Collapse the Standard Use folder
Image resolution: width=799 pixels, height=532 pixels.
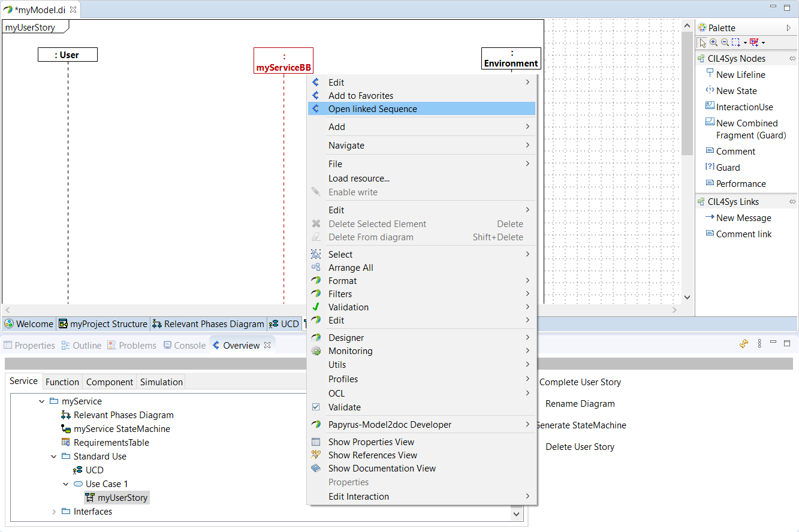[53, 457]
